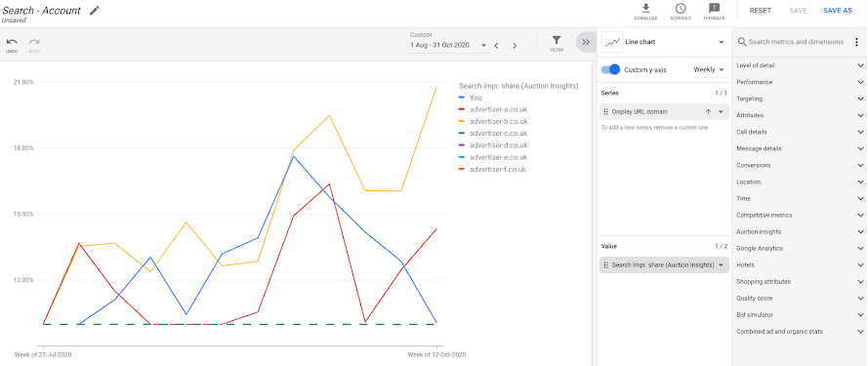Expand the Auction insights category
Image resolution: width=868 pixels, height=366 pixels.
(x=800, y=231)
